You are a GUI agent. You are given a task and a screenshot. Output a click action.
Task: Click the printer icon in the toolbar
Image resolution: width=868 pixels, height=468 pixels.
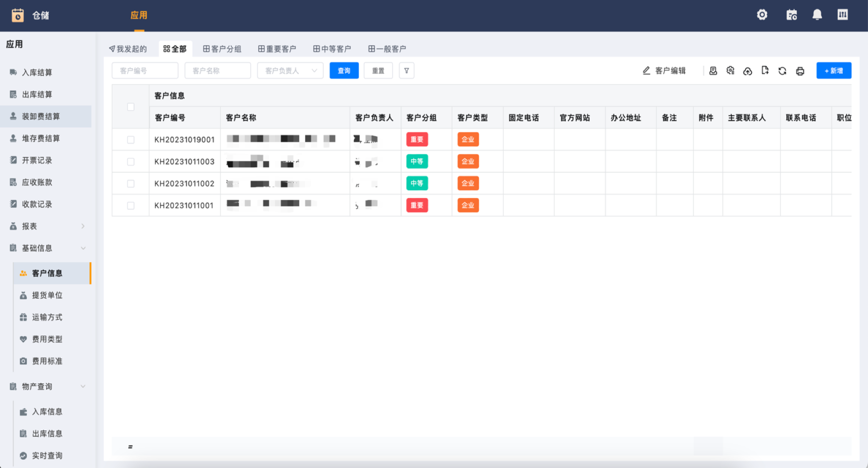800,71
